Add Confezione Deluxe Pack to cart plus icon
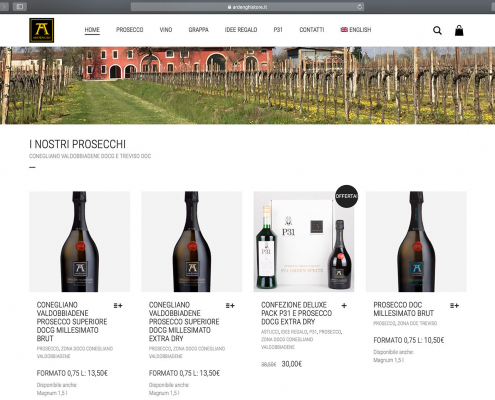495x400 pixels. click(344, 305)
